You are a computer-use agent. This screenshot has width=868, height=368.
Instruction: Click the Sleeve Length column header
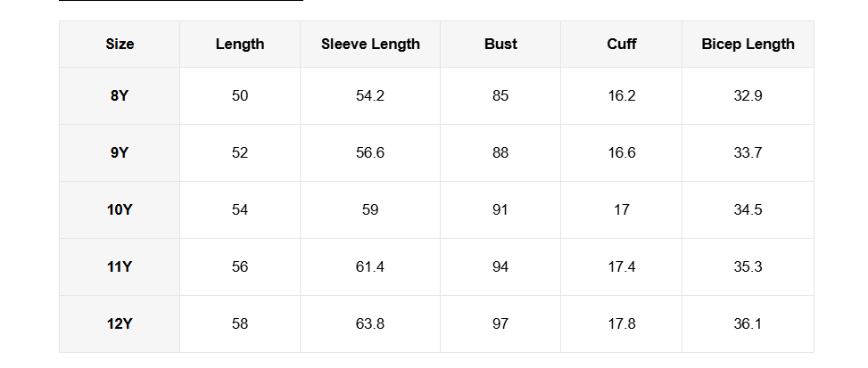click(x=370, y=44)
